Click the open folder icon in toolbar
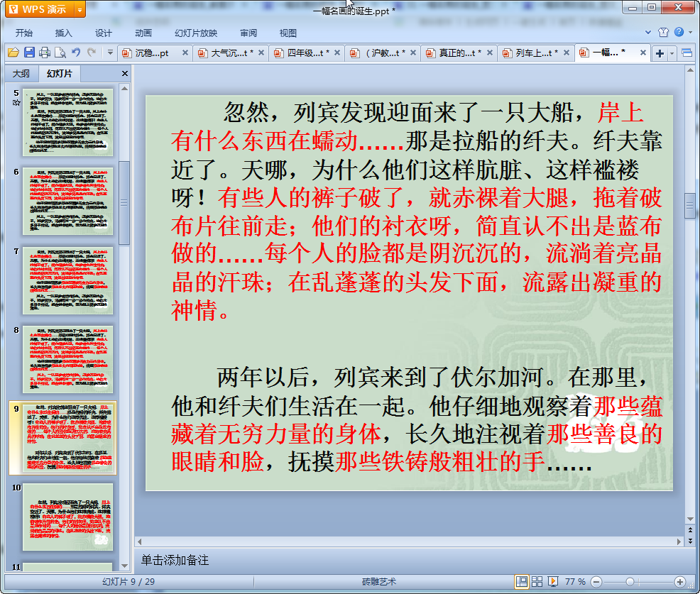The image size is (700, 594). click(x=13, y=53)
